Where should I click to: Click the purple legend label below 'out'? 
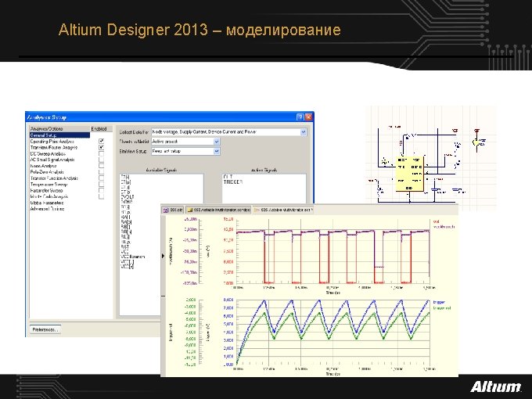pos(444,227)
